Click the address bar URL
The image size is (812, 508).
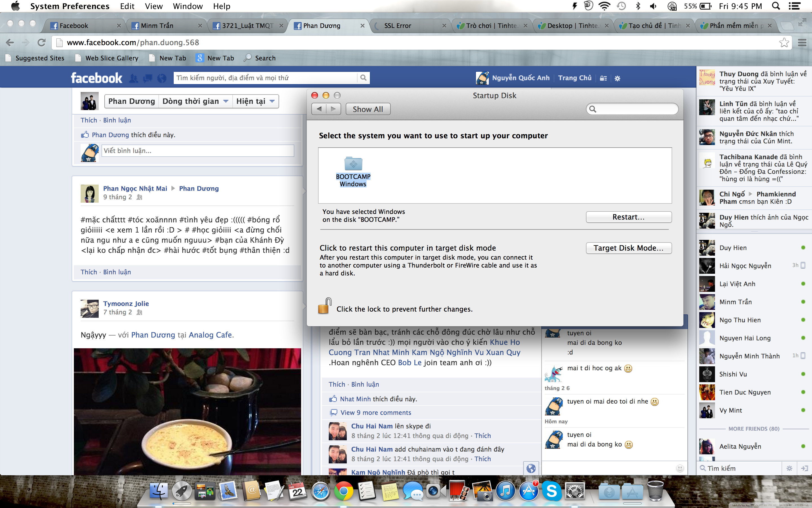click(133, 43)
